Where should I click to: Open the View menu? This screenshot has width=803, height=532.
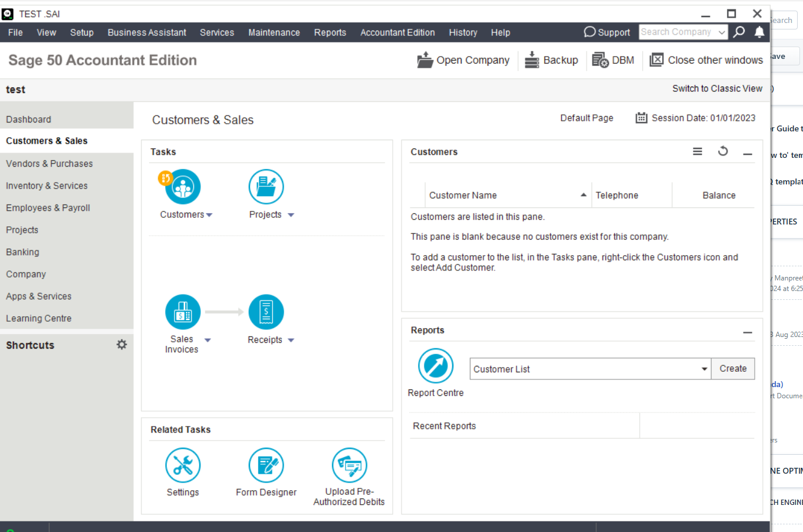coord(47,32)
